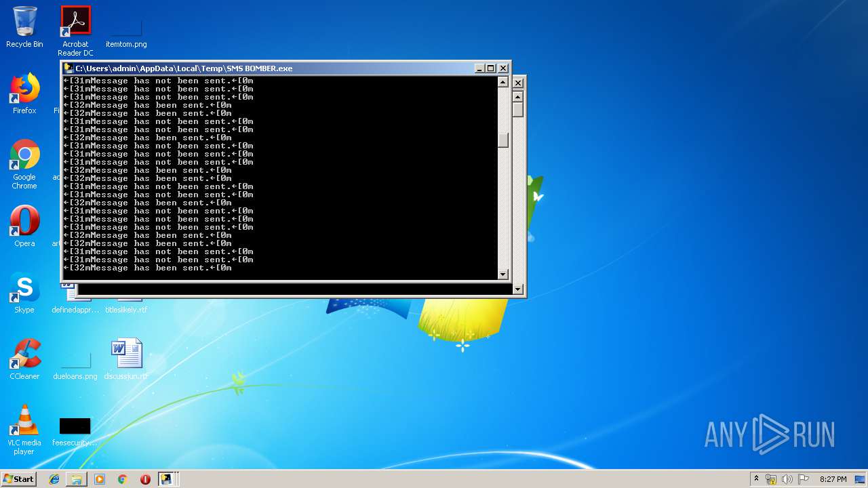Select the definedappr file label

click(75, 310)
